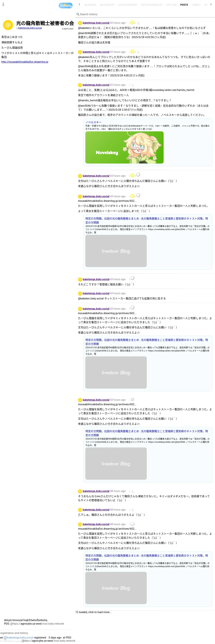Open the LABELS tab
Screen dimensions: 215x644
[196, 5]
